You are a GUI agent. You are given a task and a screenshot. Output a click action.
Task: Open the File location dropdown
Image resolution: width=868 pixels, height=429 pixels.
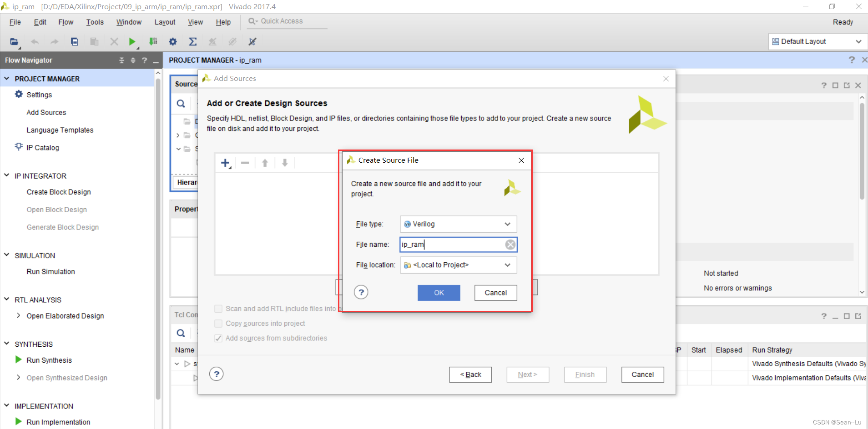[x=459, y=265]
